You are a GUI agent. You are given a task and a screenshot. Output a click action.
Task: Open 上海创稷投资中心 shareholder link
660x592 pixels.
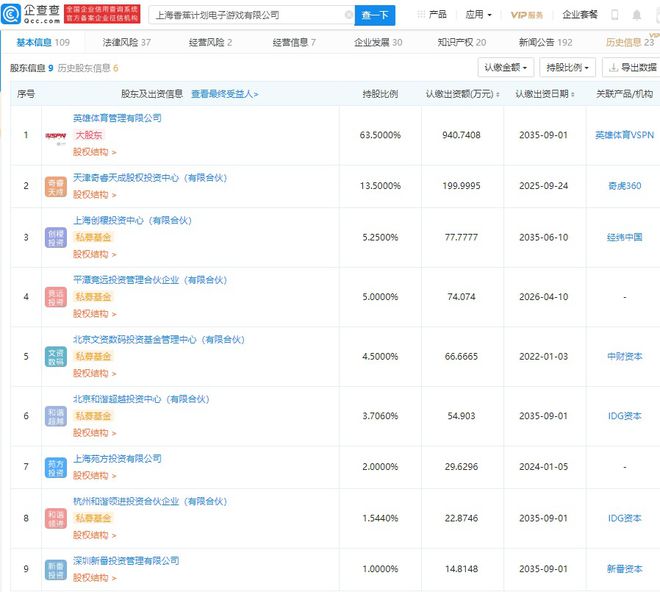click(132, 220)
